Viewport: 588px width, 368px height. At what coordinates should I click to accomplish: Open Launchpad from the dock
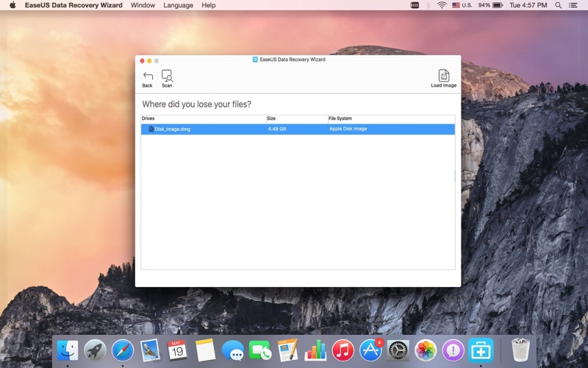coord(95,350)
